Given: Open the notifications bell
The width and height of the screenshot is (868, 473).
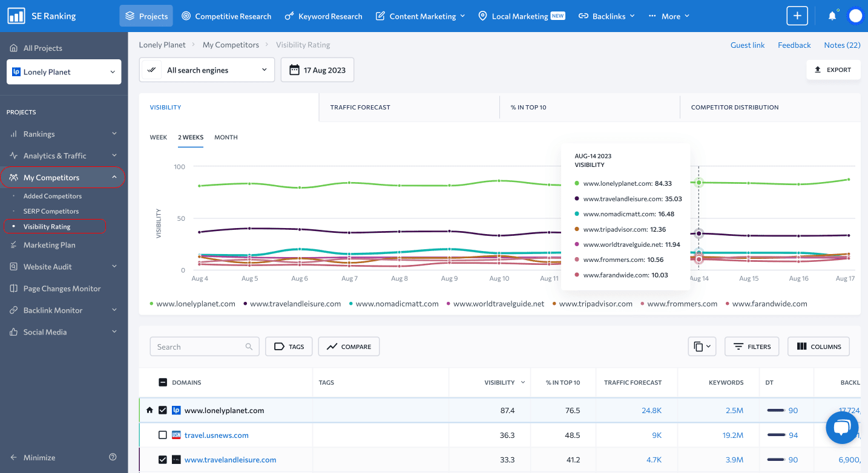Looking at the screenshot, I should pos(832,16).
